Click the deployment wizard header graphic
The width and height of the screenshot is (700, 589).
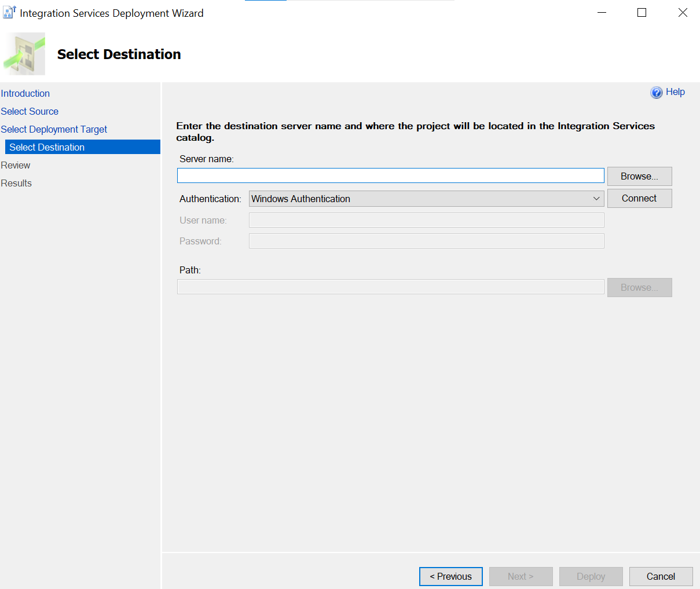24,54
